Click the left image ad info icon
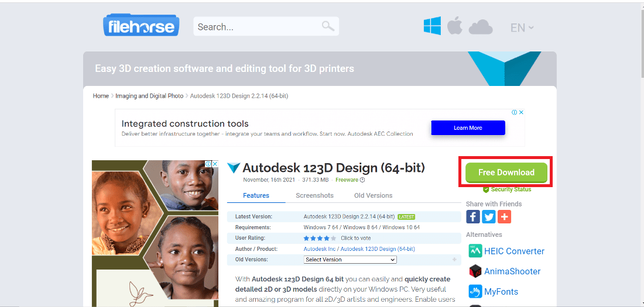644x307 pixels. 208,164
